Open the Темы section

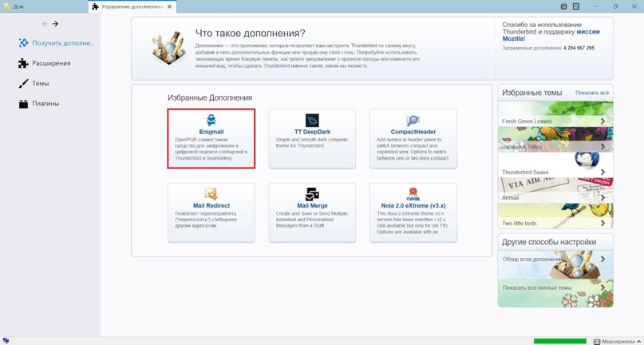(x=34, y=84)
